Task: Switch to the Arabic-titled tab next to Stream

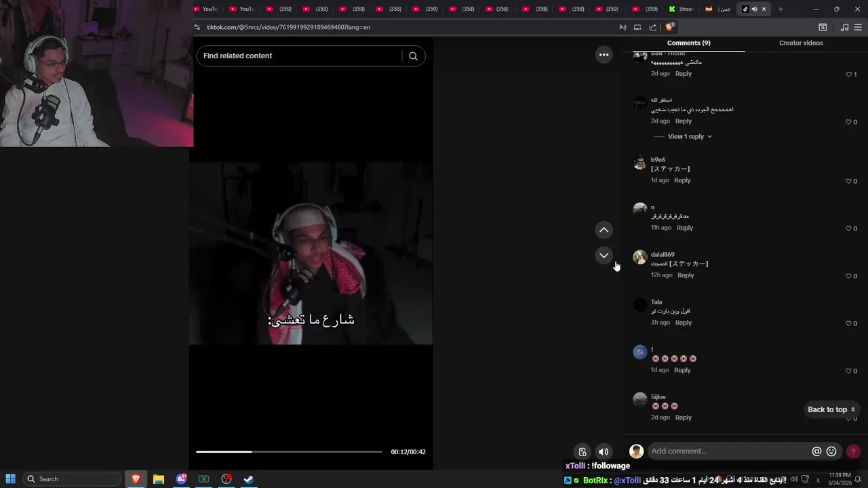Action: click(717, 9)
